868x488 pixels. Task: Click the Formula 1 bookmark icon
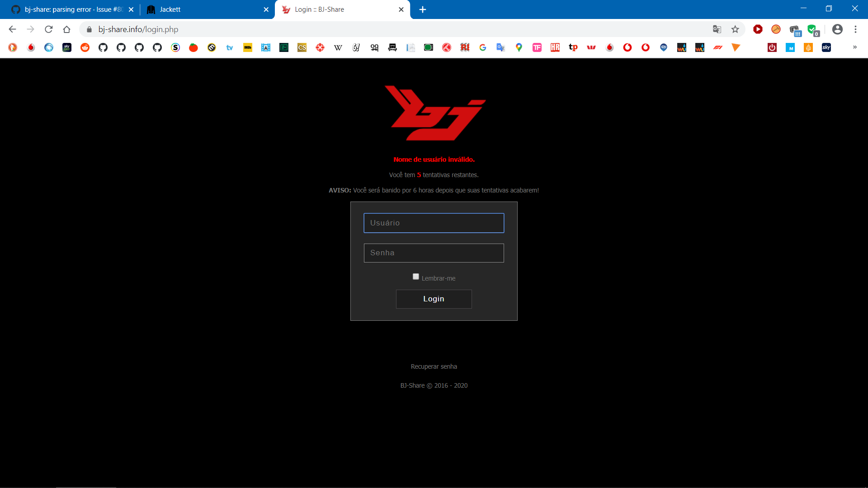(717, 47)
